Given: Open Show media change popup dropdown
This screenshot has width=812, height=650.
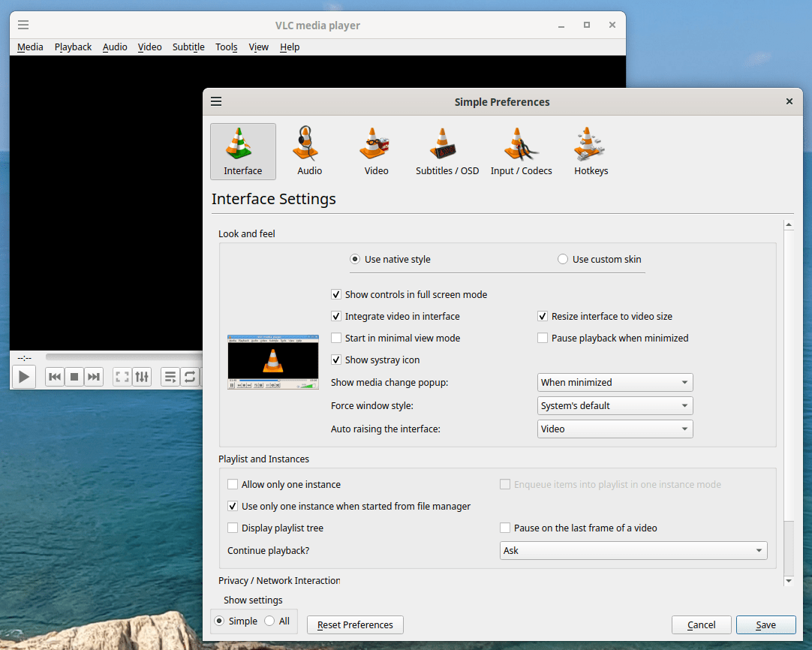Looking at the screenshot, I should [x=615, y=382].
